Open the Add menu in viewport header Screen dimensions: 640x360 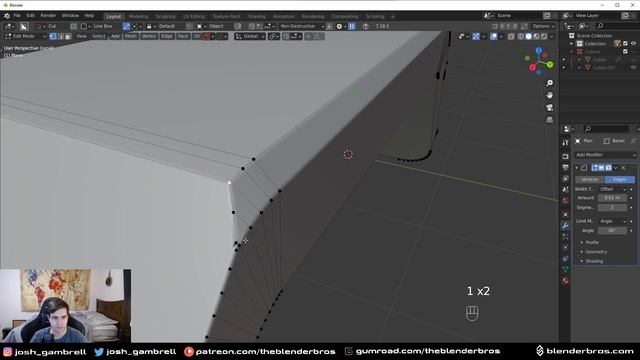tap(115, 36)
